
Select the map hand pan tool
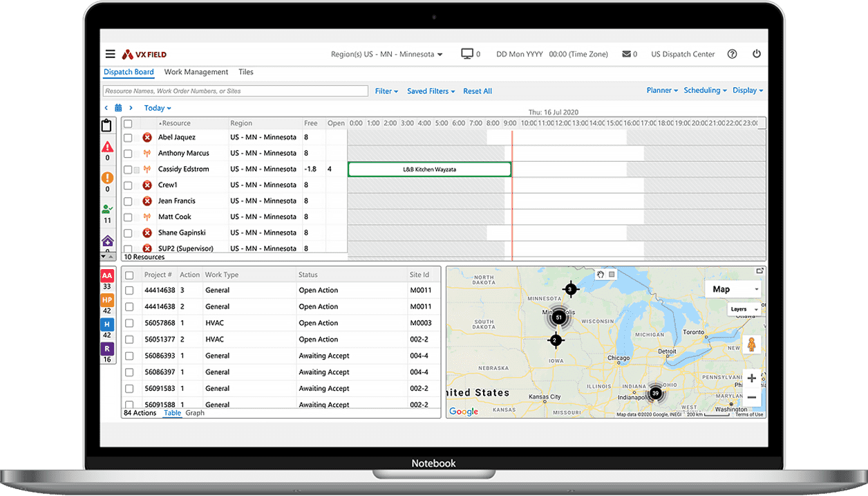(601, 275)
